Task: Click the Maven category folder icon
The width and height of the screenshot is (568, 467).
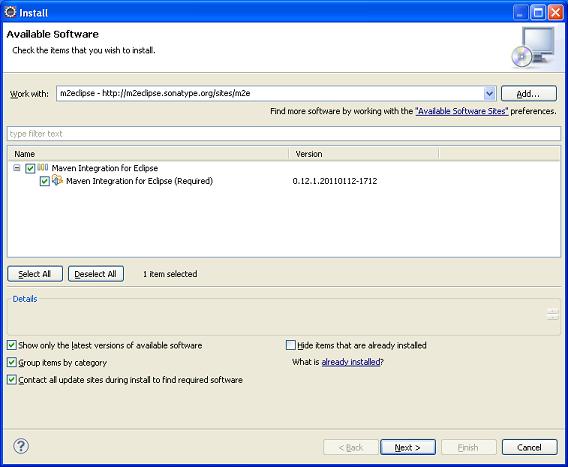Action: 43,167
